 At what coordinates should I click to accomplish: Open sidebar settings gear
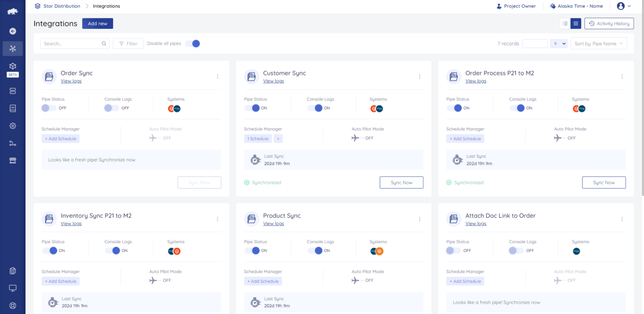click(x=13, y=126)
